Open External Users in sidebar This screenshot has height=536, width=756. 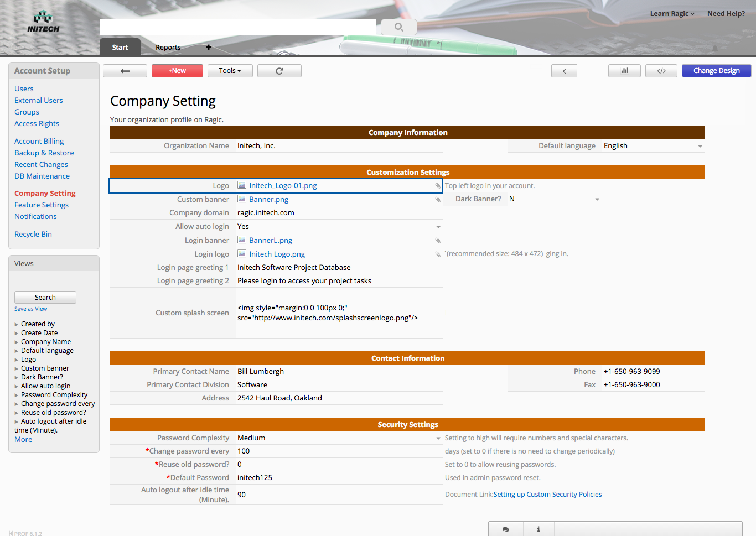39,100
